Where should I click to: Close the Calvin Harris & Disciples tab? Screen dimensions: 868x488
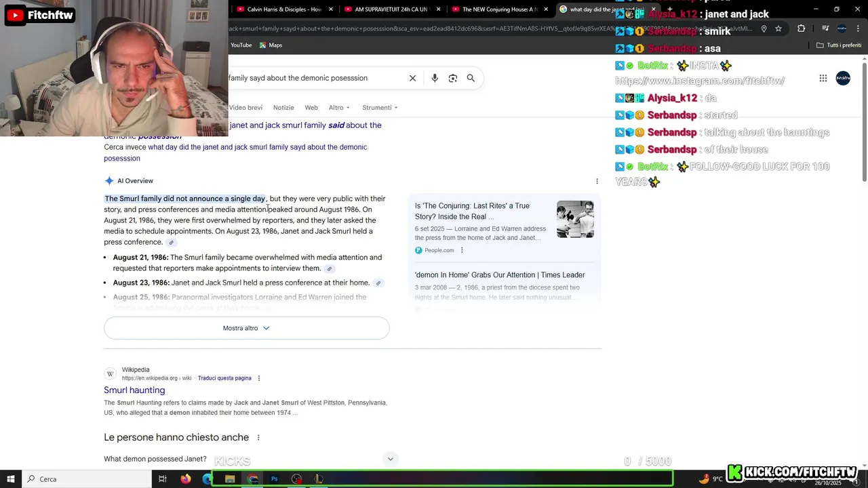pos(331,9)
